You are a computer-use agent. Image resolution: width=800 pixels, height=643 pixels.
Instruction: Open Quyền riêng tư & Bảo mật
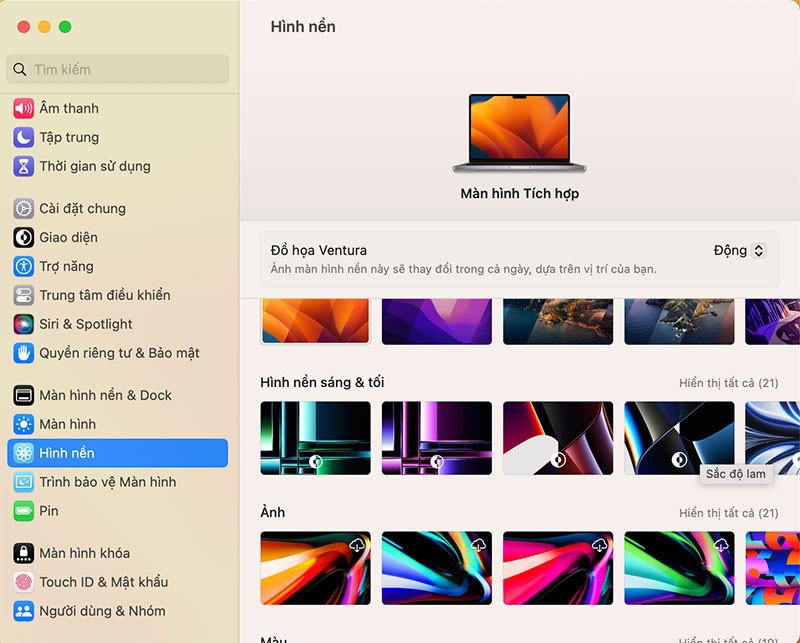point(117,353)
